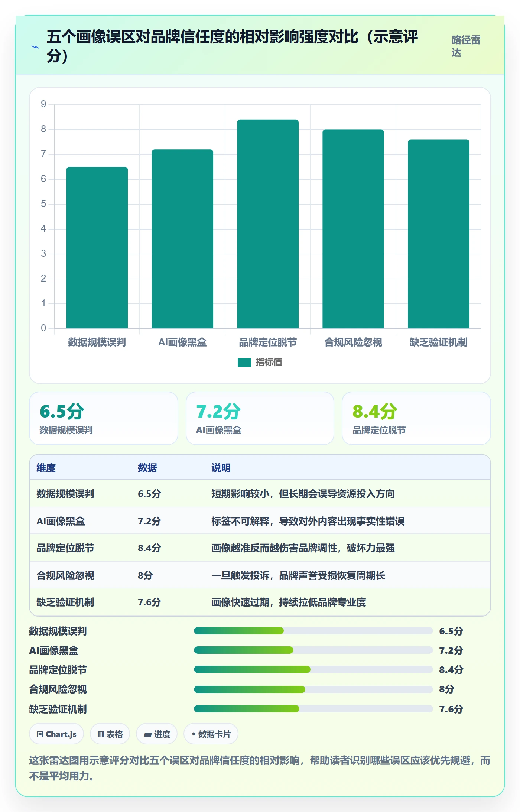Click the lightning icon beside the title
The image size is (520, 812).
click(x=35, y=47)
